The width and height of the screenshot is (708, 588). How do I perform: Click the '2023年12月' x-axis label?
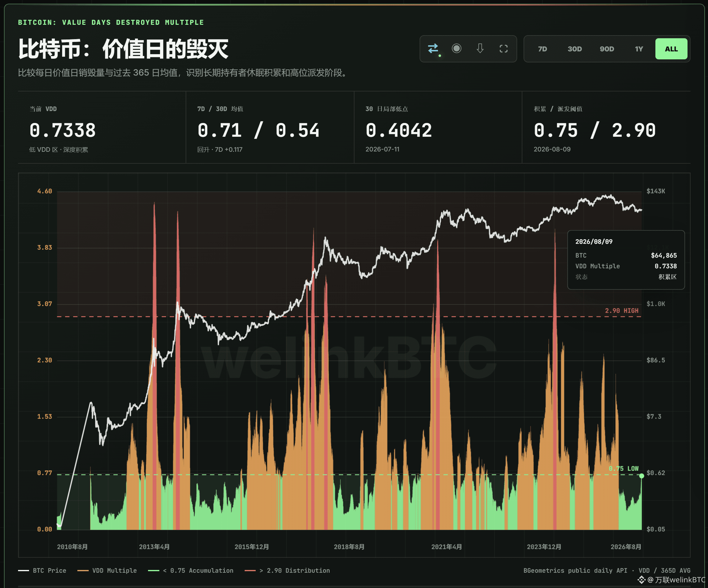click(x=544, y=547)
